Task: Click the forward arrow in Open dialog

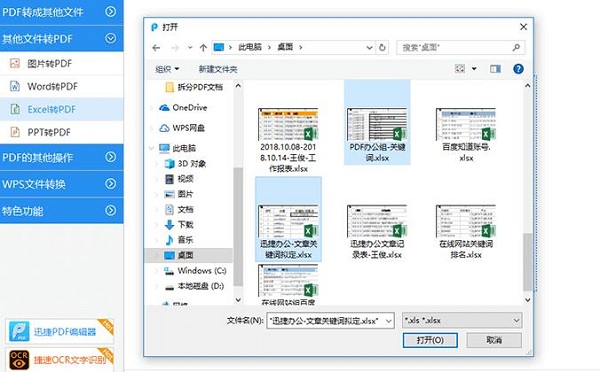Action: [x=175, y=48]
